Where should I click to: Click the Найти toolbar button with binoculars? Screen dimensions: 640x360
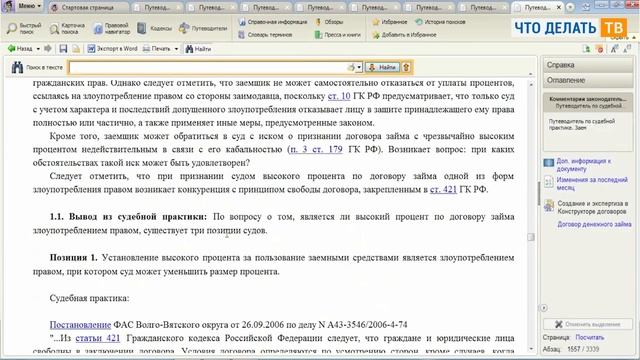pos(198,49)
